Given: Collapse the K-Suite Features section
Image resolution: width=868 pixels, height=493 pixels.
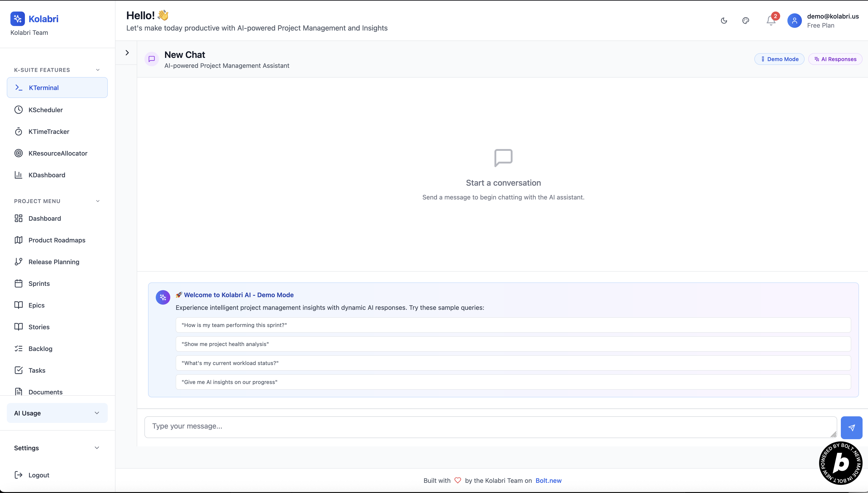Looking at the screenshot, I should (x=98, y=70).
